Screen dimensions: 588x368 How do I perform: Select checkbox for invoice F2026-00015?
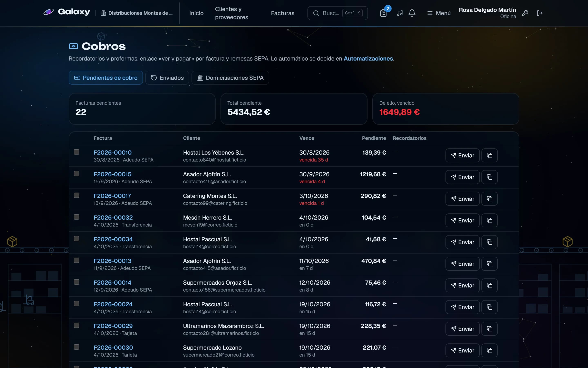coord(77,174)
